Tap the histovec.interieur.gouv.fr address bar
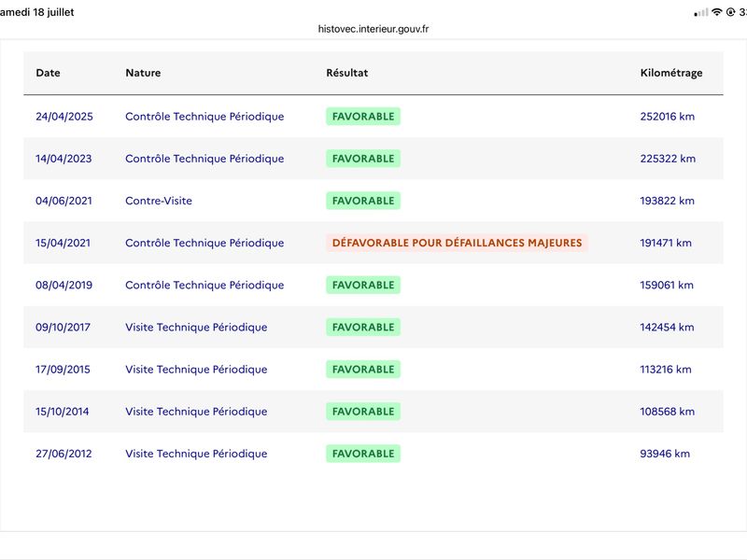Screen dimensions: 747x560 pos(373,29)
